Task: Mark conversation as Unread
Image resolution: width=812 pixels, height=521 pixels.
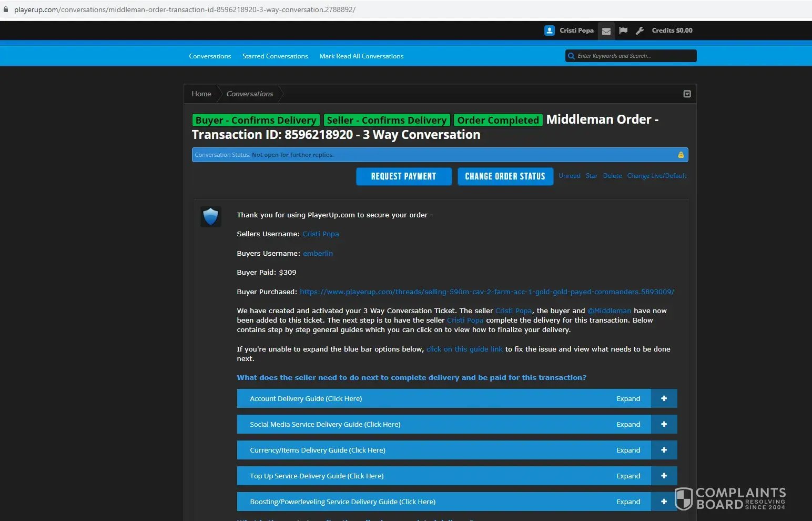Action: [570, 176]
